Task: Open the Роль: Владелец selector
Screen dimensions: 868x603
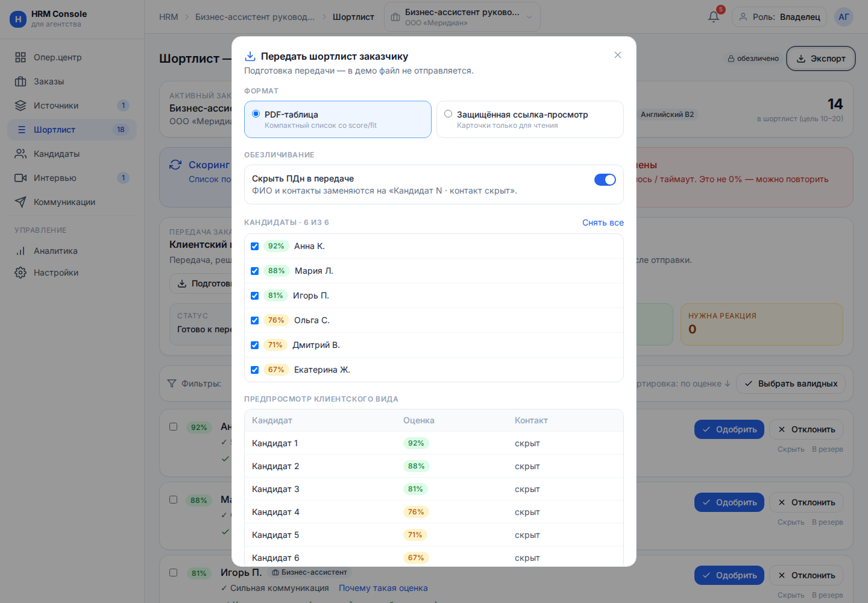Action: (x=780, y=17)
